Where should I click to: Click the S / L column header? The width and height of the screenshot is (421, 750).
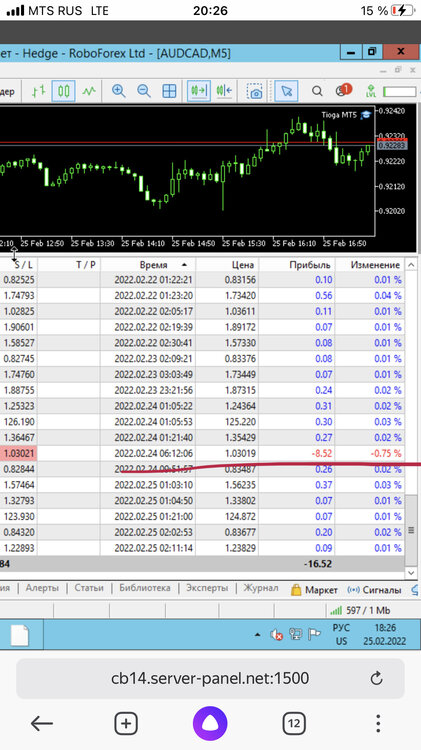23,265
